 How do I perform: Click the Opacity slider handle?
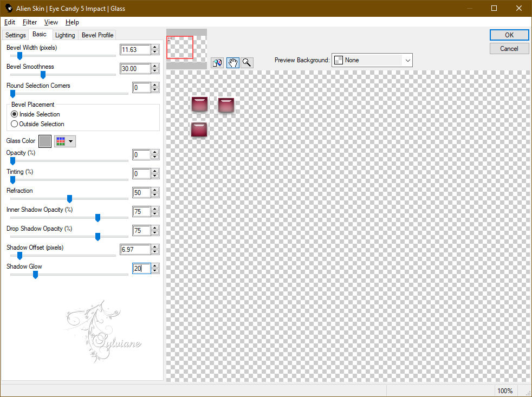(12, 161)
